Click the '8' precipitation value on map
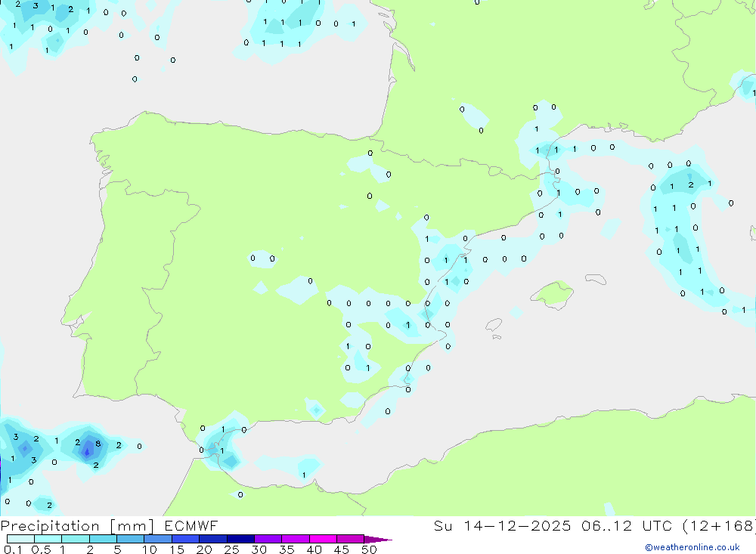756x554 pixels. (98, 443)
